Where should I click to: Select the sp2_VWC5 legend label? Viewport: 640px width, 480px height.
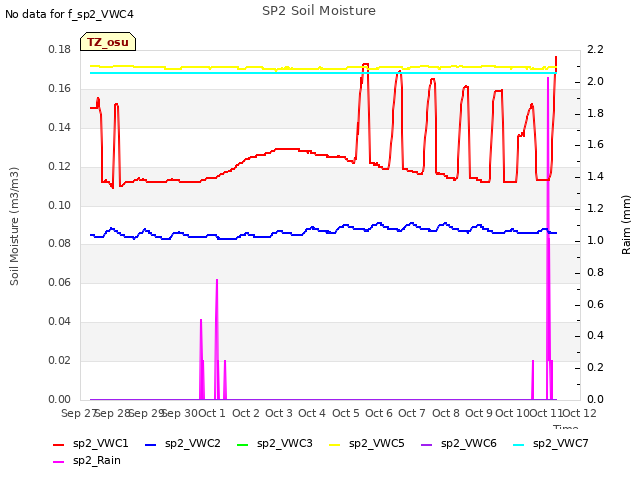pyautogui.click(x=376, y=444)
